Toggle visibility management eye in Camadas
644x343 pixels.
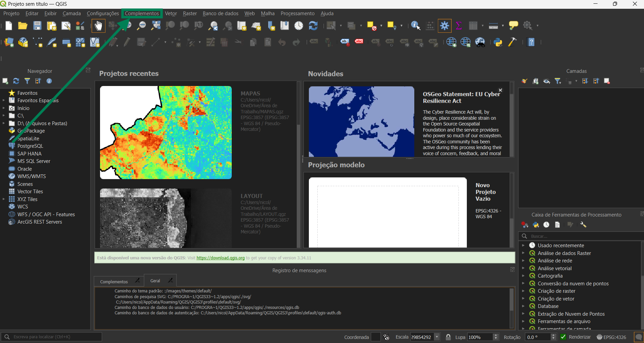click(547, 81)
